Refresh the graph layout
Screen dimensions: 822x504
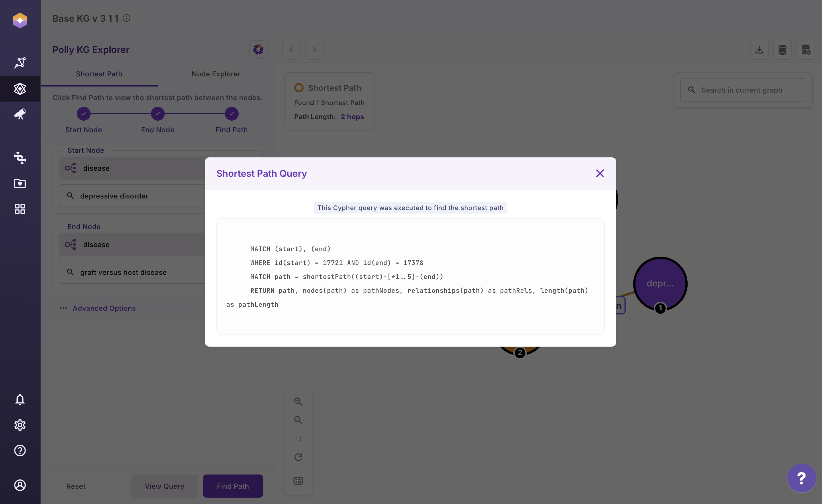[x=298, y=457]
